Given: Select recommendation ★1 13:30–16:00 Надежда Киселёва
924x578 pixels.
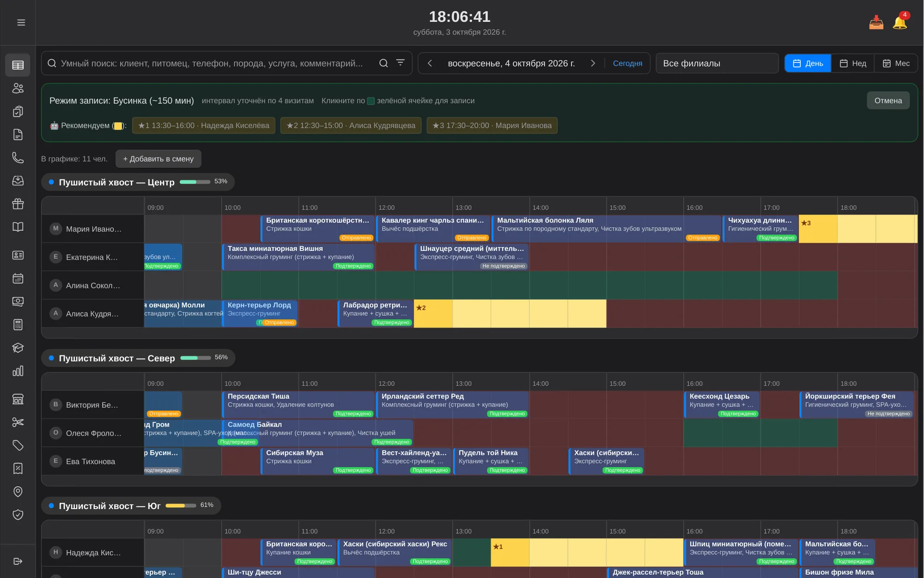Looking at the screenshot, I should [x=204, y=126].
